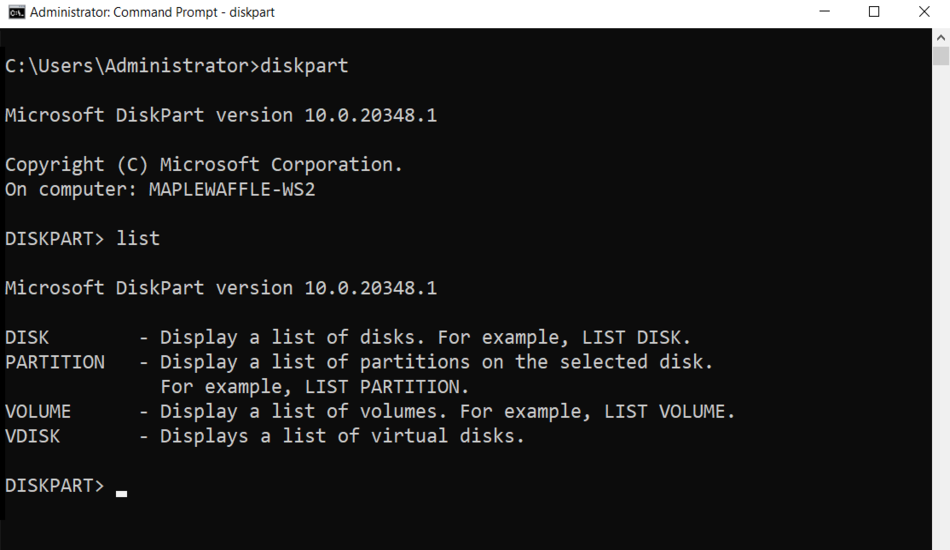Close the diskpart Command Prompt window
Screen dimensions: 950x550
(x=924, y=12)
